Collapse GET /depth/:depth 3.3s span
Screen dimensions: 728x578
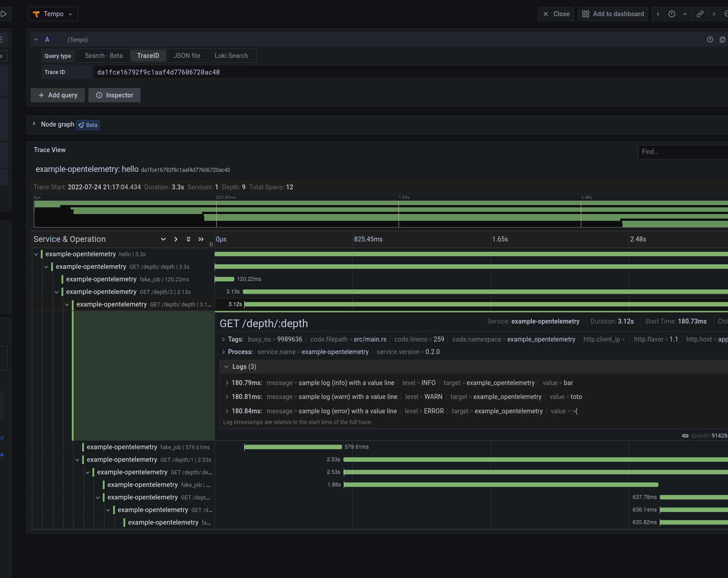(46, 267)
